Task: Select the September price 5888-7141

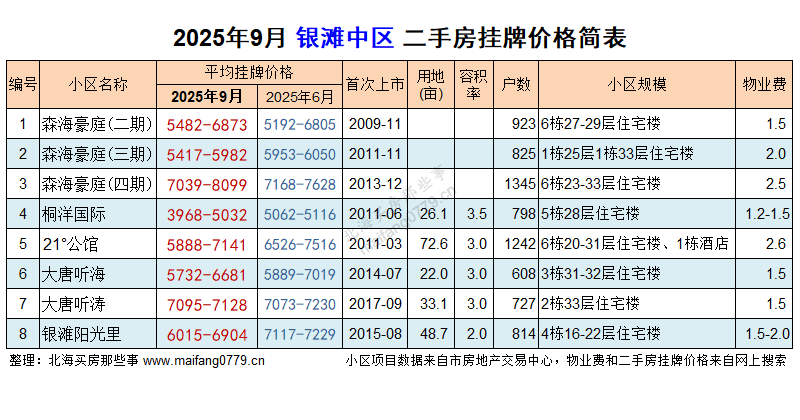Action: (207, 245)
